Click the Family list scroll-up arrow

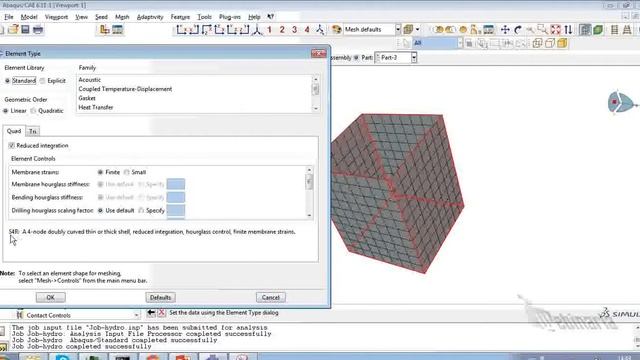pos(316,79)
